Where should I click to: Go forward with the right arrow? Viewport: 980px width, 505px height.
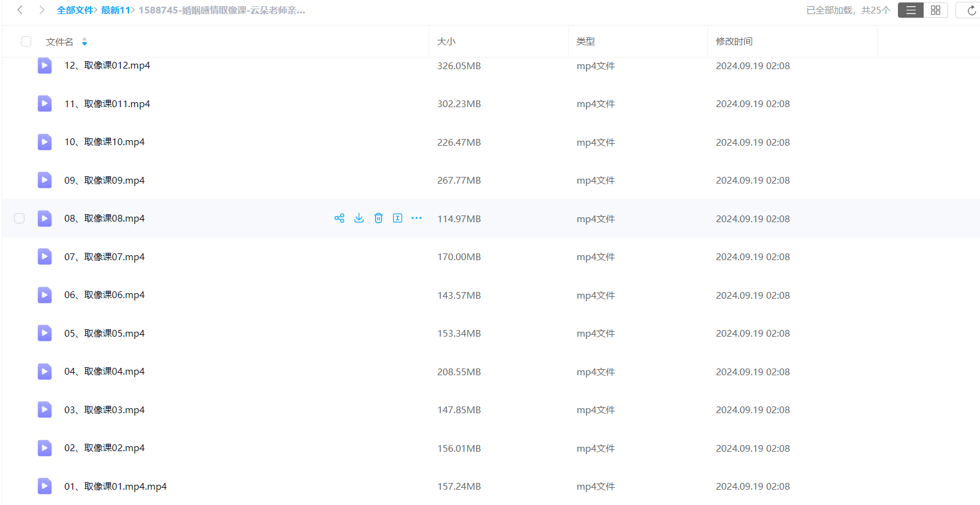point(42,10)
